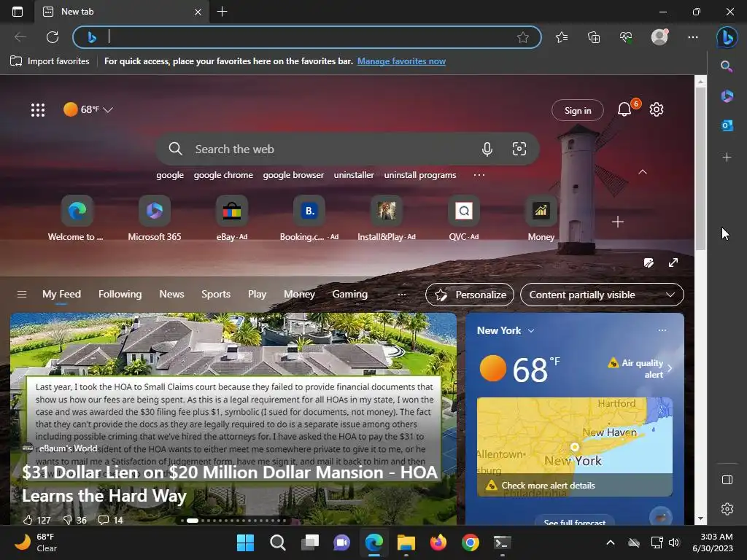This screenshot has height=560, width=747.
Task: Expand the 68°F weather dropdown
Action: coord(88,109)
